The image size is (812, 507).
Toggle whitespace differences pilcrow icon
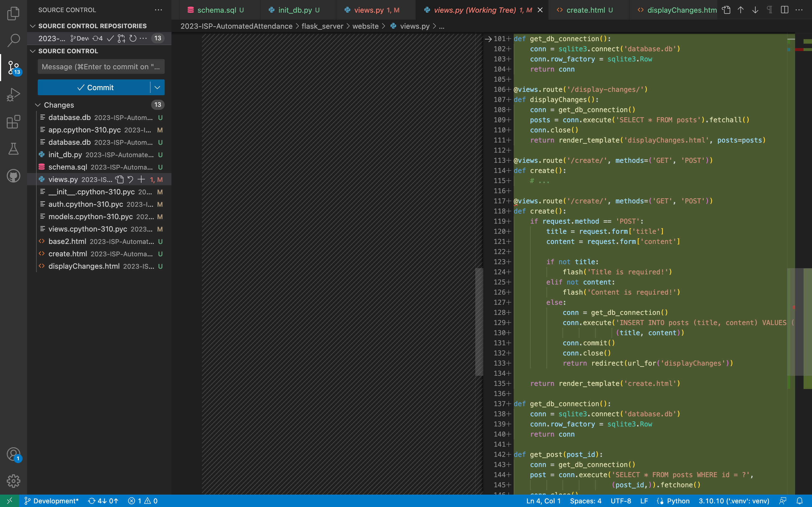pos(770,10)
